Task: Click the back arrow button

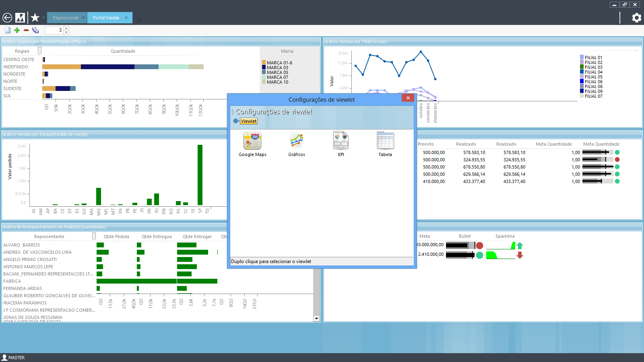Action: pos(7,18)
